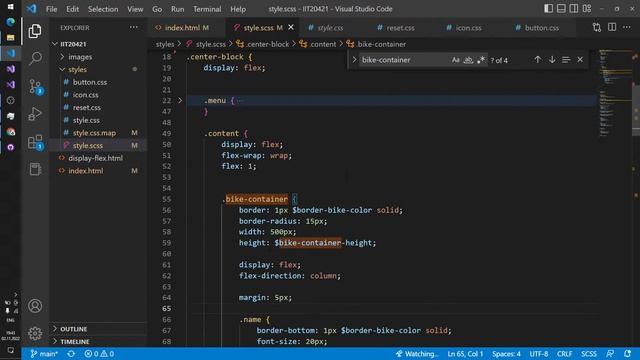This screenshot has height=360, width=640.
Task: Open the Help menu
Action: click(x=238, y=9)
